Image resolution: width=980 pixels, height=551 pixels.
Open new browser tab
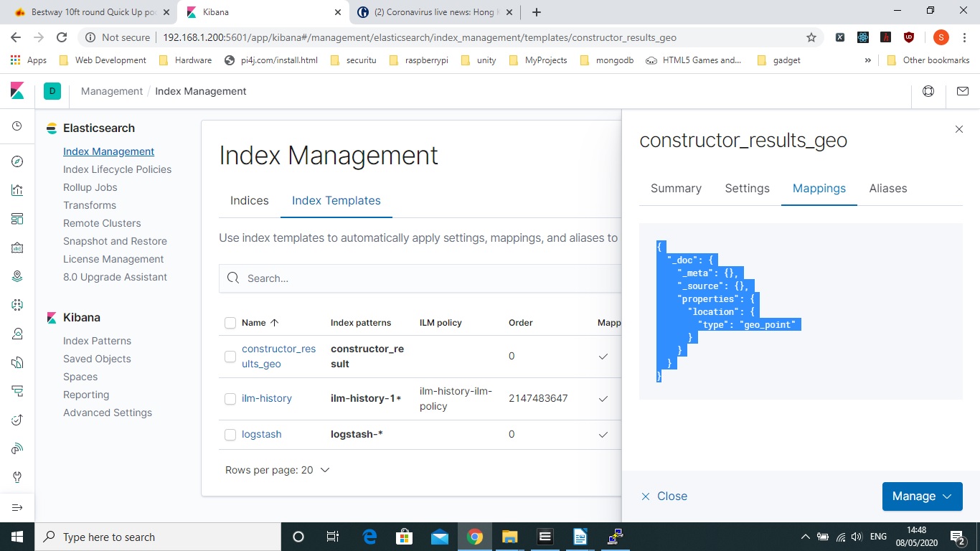pos(537,12)
